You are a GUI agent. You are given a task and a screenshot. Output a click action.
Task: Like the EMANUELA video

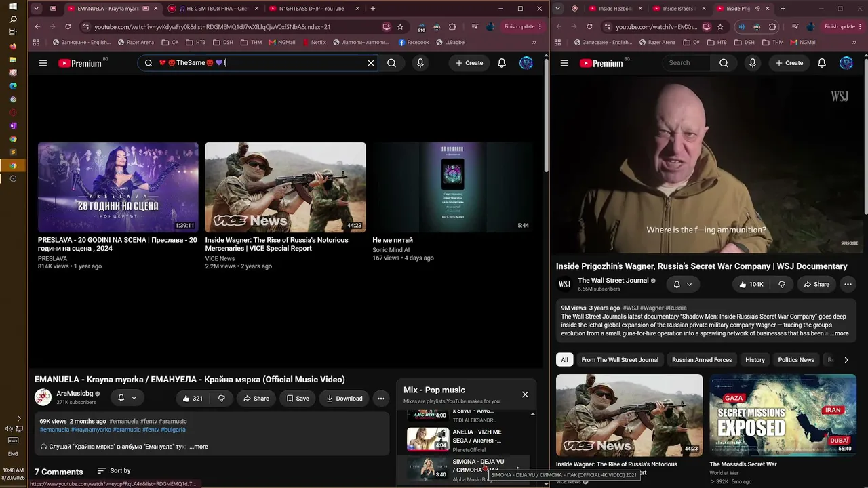coord(193,399)
